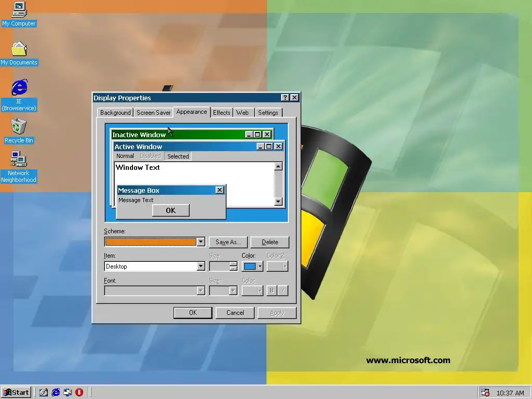Click Message Box preview close icon
The height and width of the screenshot is (399, 532).
tap(220, 190)
